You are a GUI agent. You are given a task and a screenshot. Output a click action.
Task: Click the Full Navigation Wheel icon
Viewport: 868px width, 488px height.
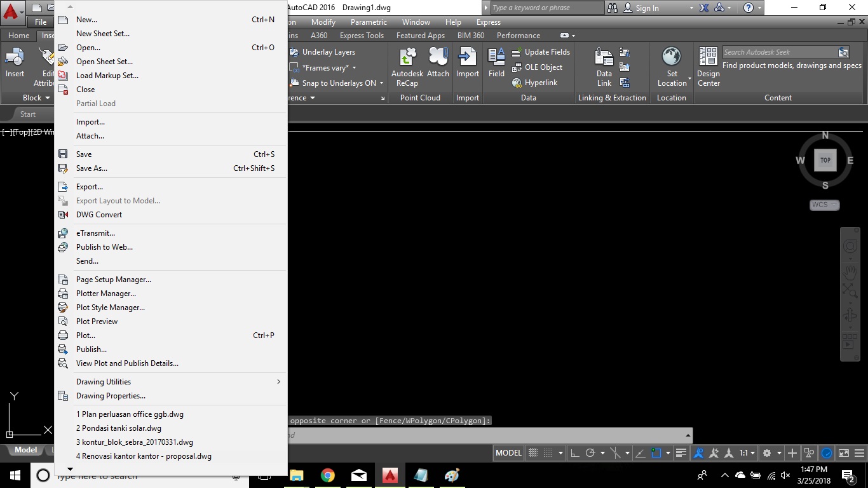850,247
